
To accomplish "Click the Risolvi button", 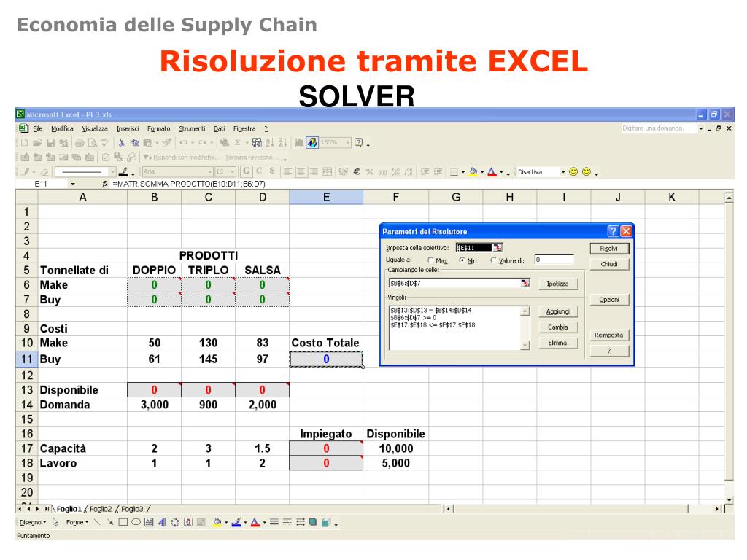I will pos(609,249).
